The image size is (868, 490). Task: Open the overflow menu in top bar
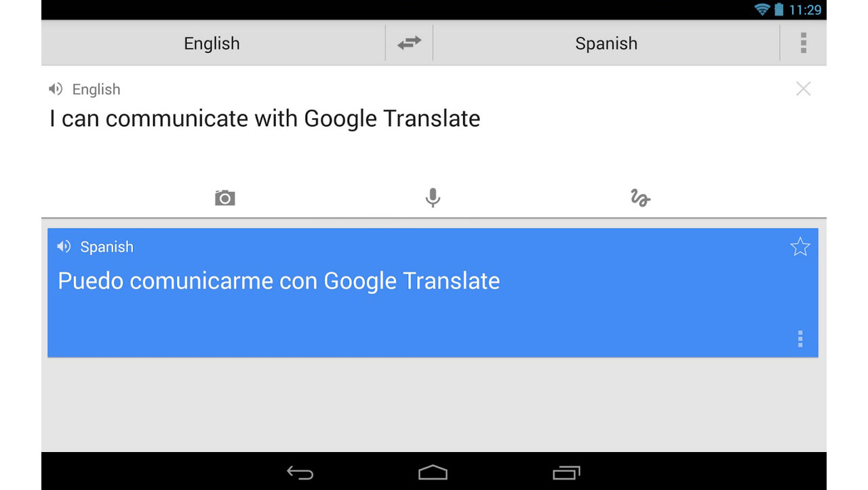(803, 43)
